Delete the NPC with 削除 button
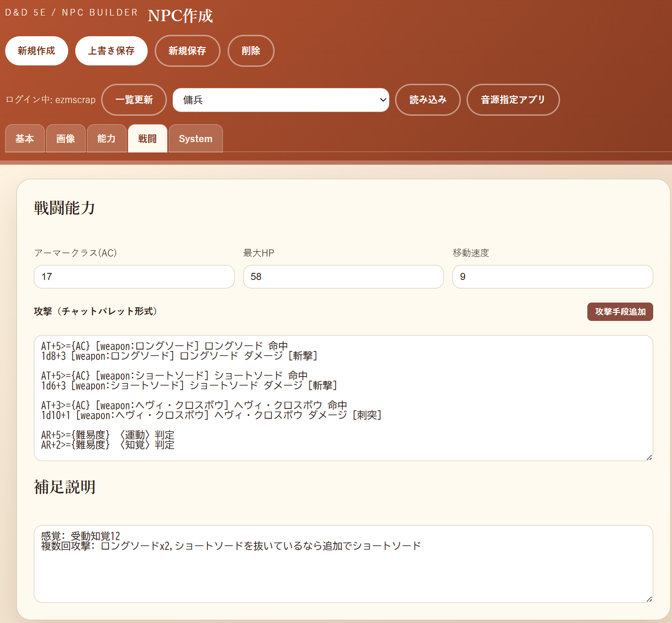The height and width of the screenshot is (623, 672). [251, 51]
